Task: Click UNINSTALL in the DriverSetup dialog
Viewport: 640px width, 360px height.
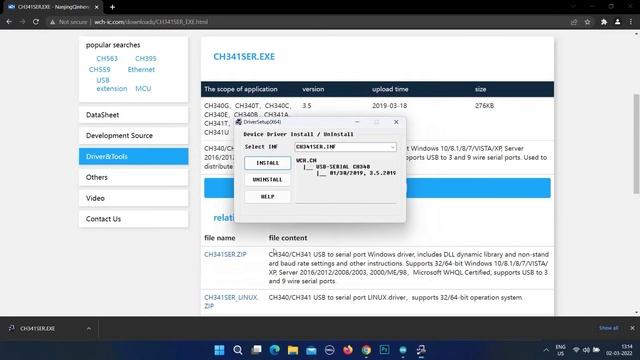Action: point(267,180)
